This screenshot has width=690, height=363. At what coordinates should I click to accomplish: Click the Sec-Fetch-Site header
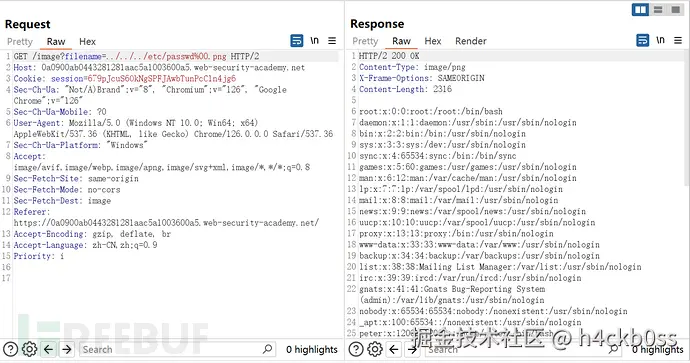tap(76, 179)
